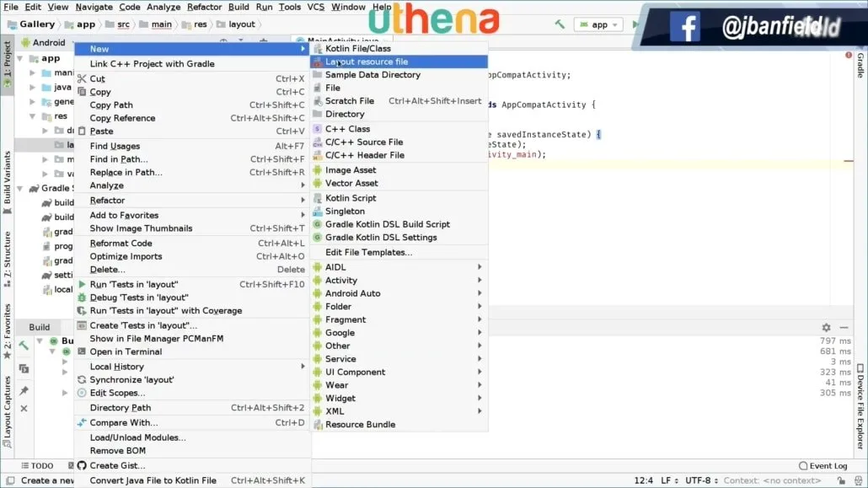
Task: Click the Run Tests green play icon
Action: click(82, 284)
